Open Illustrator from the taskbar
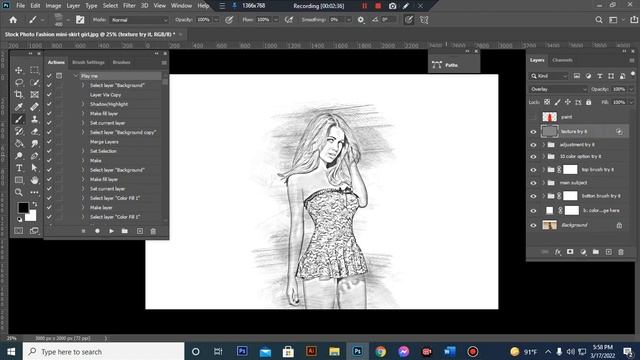The height and width of the screenshot is (360, 640). tap(311, 351)
